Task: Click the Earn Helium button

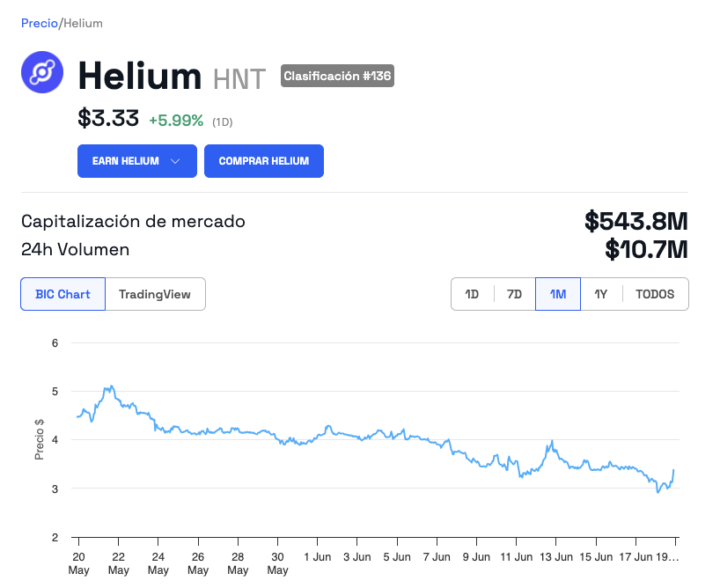Action: pyautogui.click(x=126, y=161)
